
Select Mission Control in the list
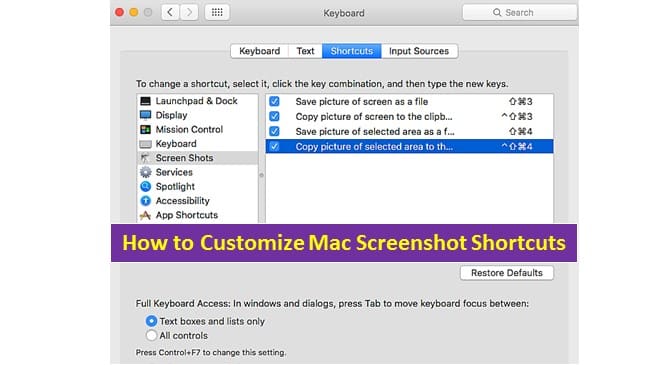tap(197, 129)
